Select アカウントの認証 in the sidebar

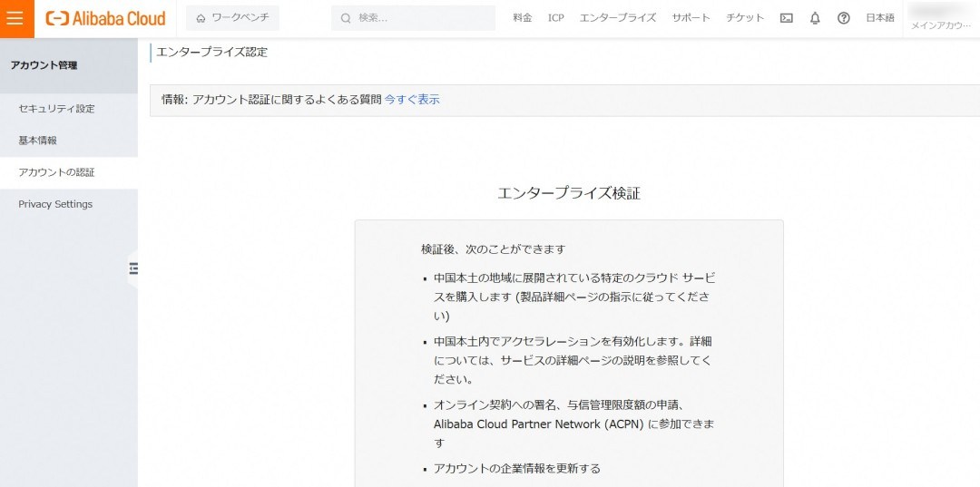[x=69, y=172]
